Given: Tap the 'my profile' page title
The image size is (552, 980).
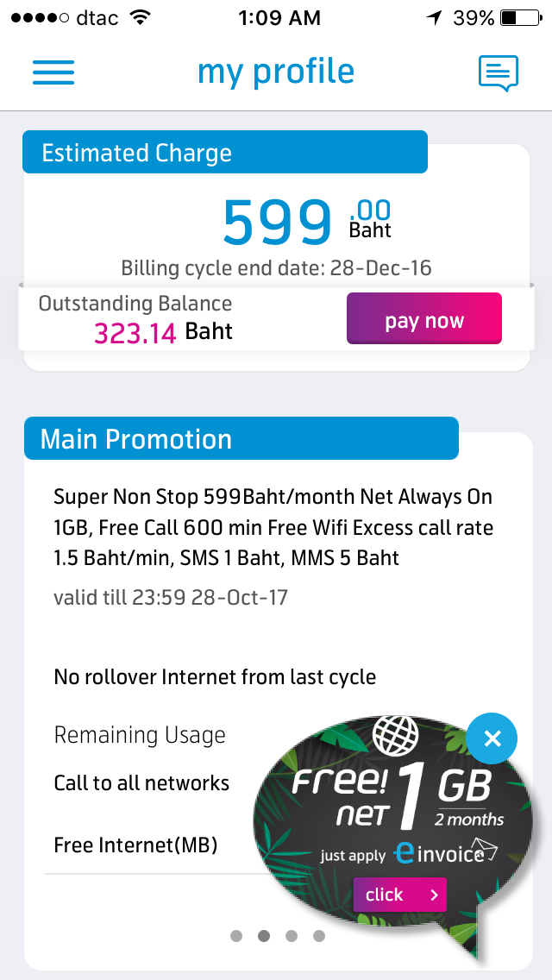Looking at the screenshot, I should (276, 72).
